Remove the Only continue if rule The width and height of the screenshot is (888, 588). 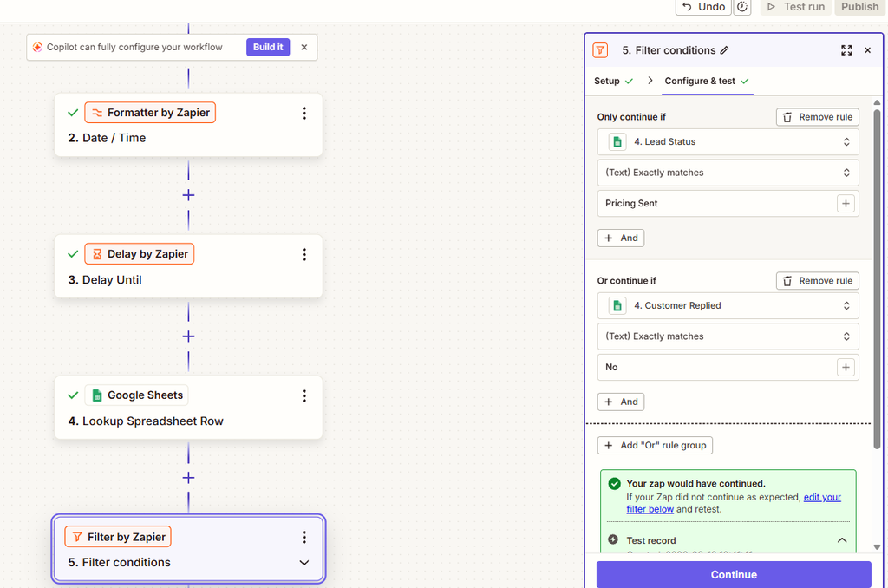817,117
